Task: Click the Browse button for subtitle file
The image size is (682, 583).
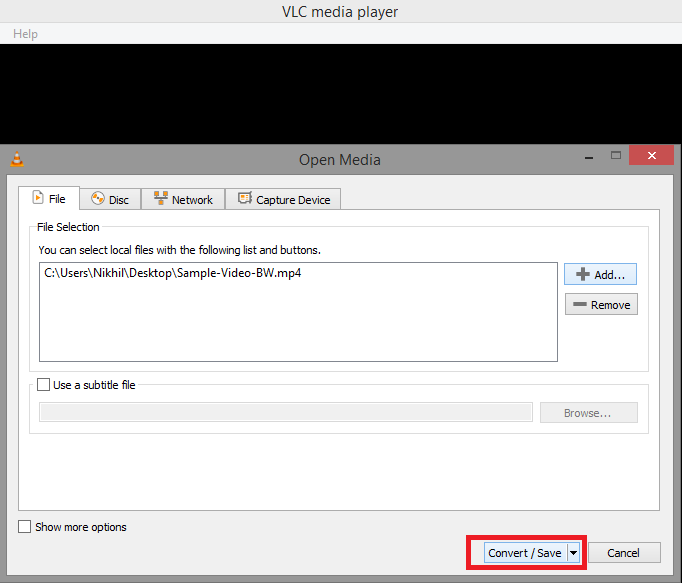Action: pyautogui.click(x=588, y=413)
